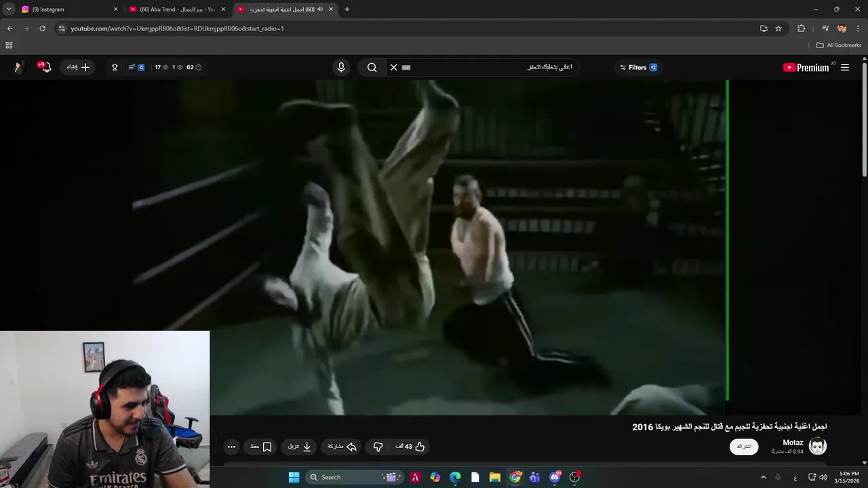Mute the active tab via speaker icon

(320, 9)
